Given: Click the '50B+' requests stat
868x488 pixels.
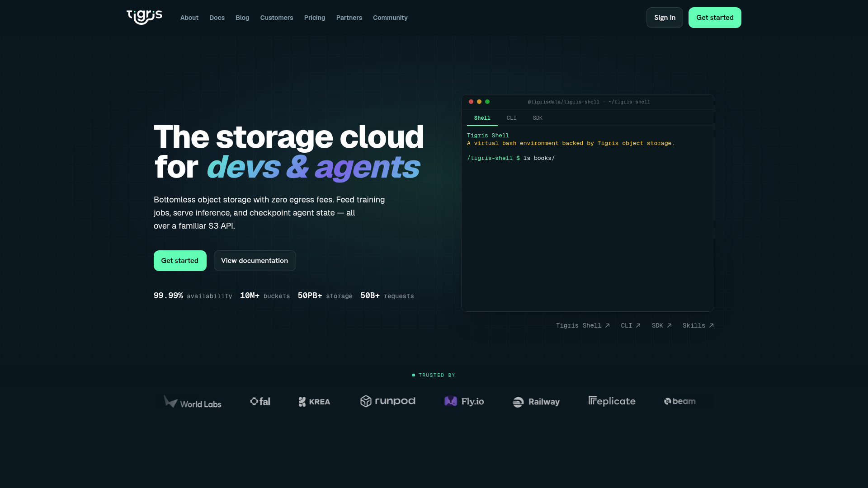Looking at the screenshot, I should pyautogui.click(x=387, y=296).
